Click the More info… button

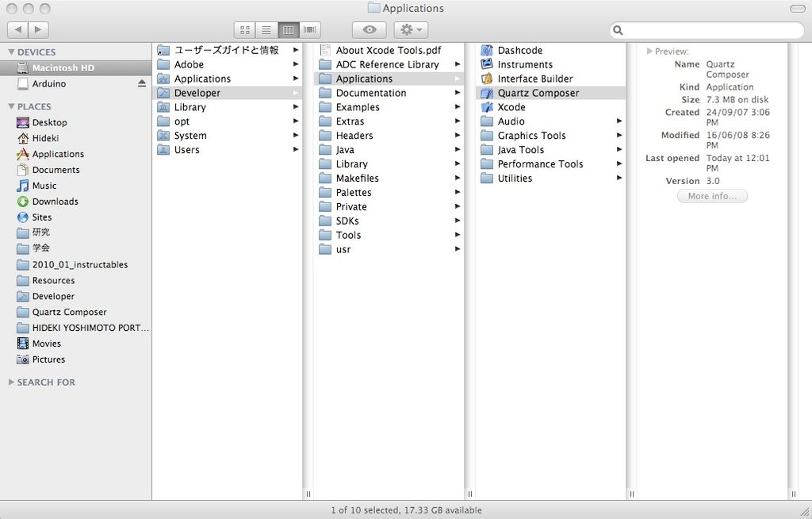tap(712, 196)
